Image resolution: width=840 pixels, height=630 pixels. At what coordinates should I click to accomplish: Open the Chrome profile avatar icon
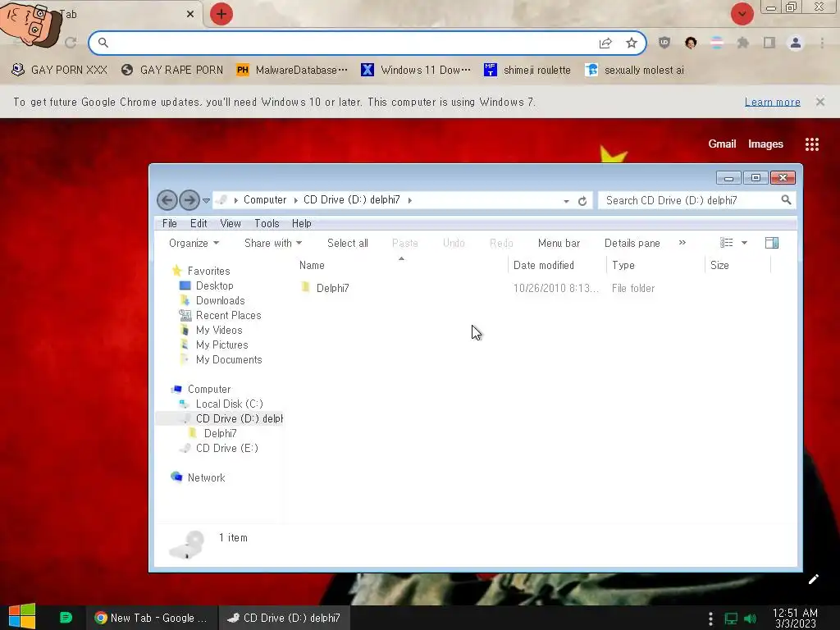[796, 43]
